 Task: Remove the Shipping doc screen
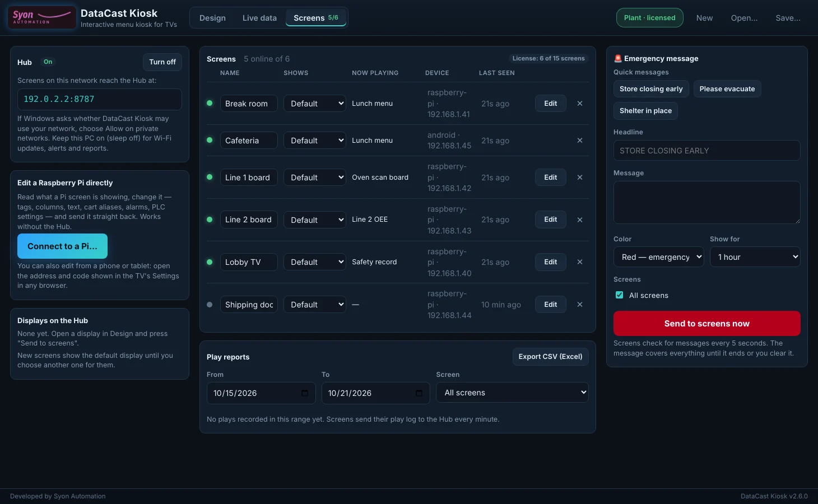point(580,305)
